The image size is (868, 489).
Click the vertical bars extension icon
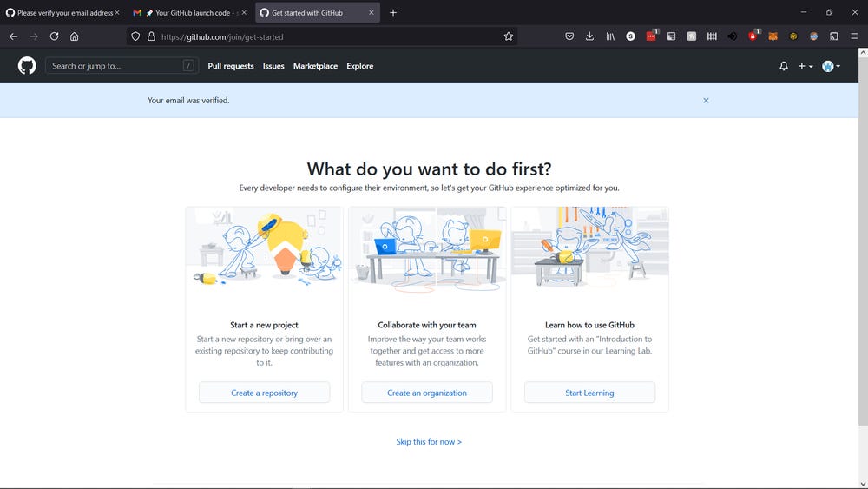tap(712, 36)
